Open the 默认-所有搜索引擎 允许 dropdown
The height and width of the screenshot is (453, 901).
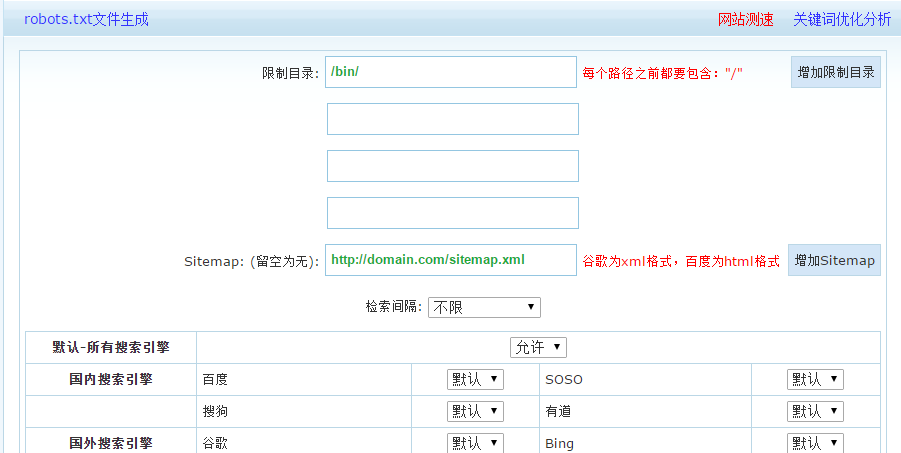pos(538,347)
